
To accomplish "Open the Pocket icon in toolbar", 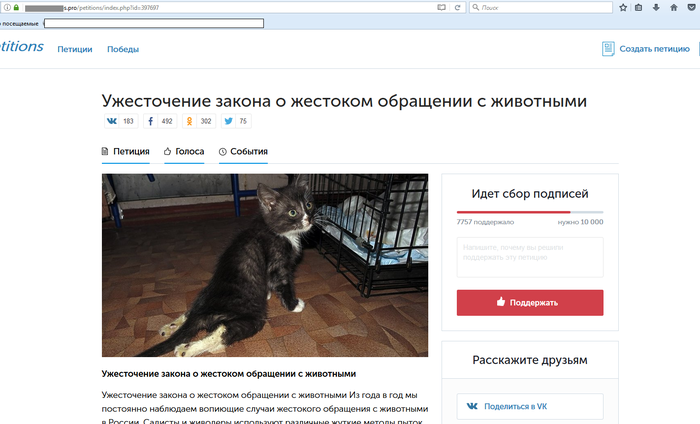I will [692, 7].
